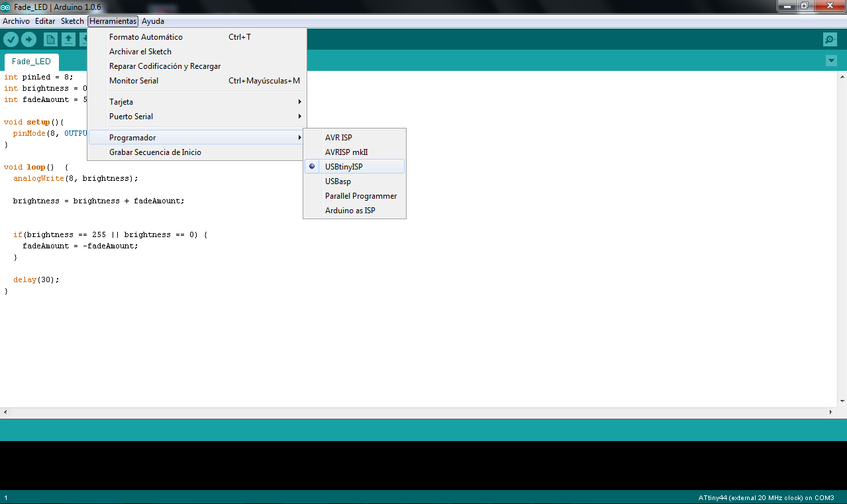The height and width of the screenshot is (504, 847).
Task: Click the Upload arrow toolbar icon
Action: [28, 39]
